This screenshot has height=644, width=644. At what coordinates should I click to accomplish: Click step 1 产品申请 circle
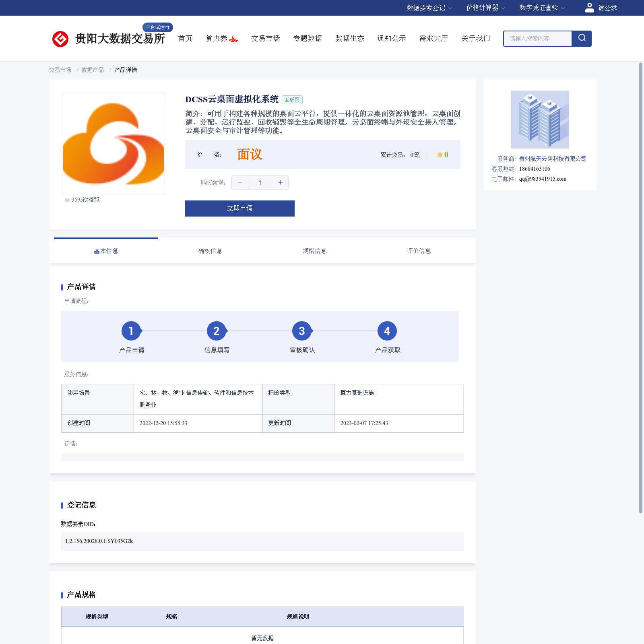tap(131, 331)
